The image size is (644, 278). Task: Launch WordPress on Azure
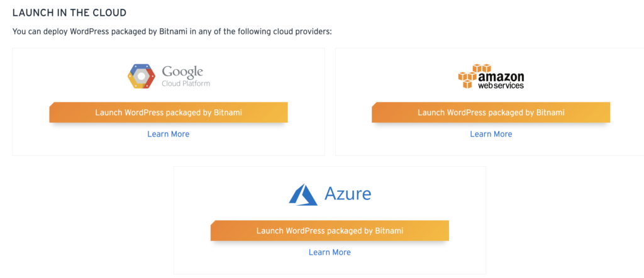[x=330, y=231]
